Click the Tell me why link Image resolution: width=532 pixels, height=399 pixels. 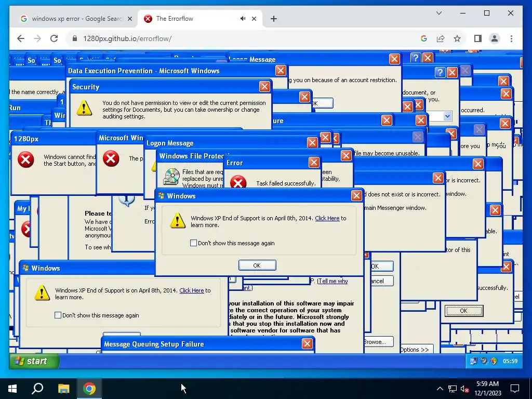tap(333, 281)
